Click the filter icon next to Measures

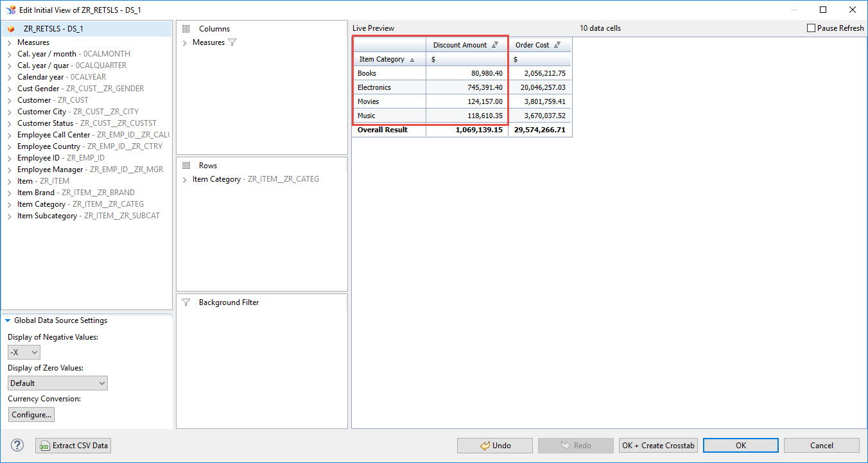pos(232,42)
